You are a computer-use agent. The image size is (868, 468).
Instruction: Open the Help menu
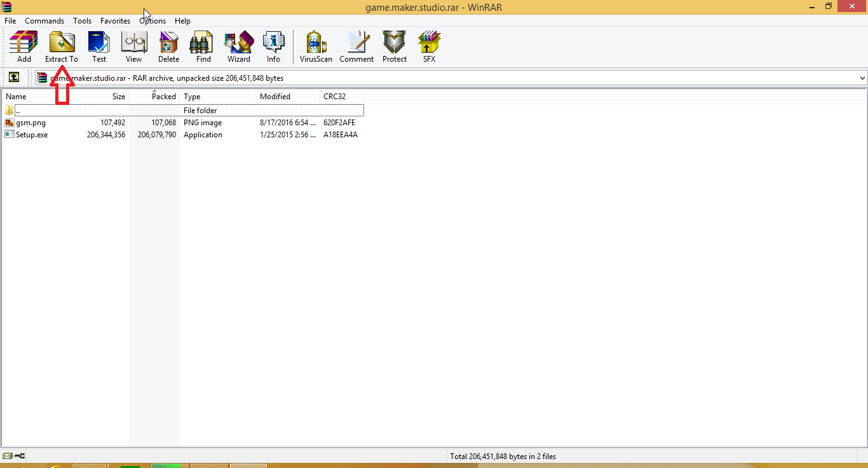[182, 21]
